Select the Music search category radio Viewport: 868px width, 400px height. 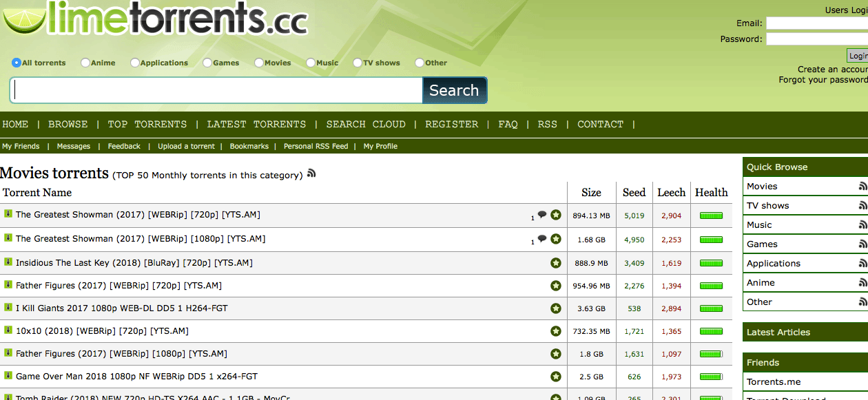point(311,63)
